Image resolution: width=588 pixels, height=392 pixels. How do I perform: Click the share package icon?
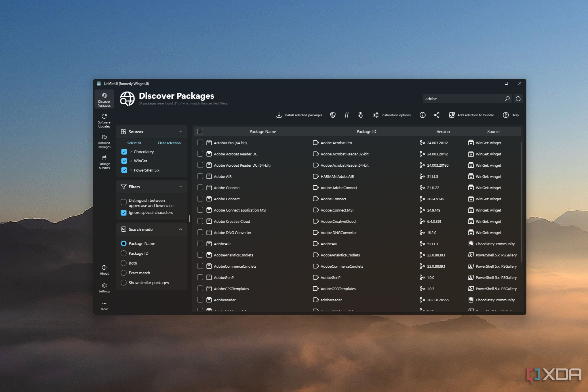pyautogui.click(x=436, y=115)
